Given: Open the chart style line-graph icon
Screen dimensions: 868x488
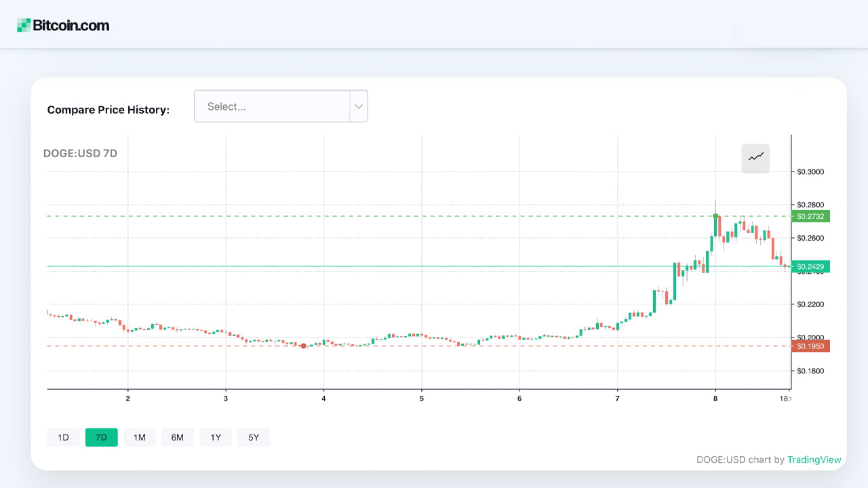Looking at the screenshot, I should pyautogui.click(x=755, y=157).
